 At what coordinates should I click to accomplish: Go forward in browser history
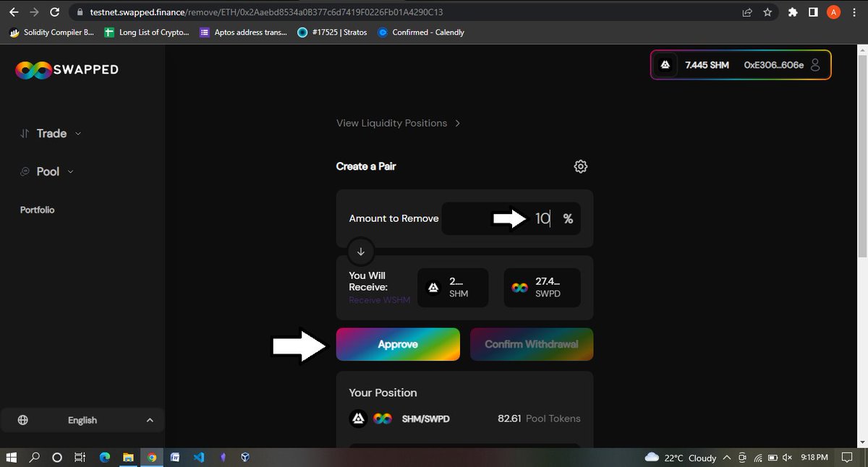(34, 12)
